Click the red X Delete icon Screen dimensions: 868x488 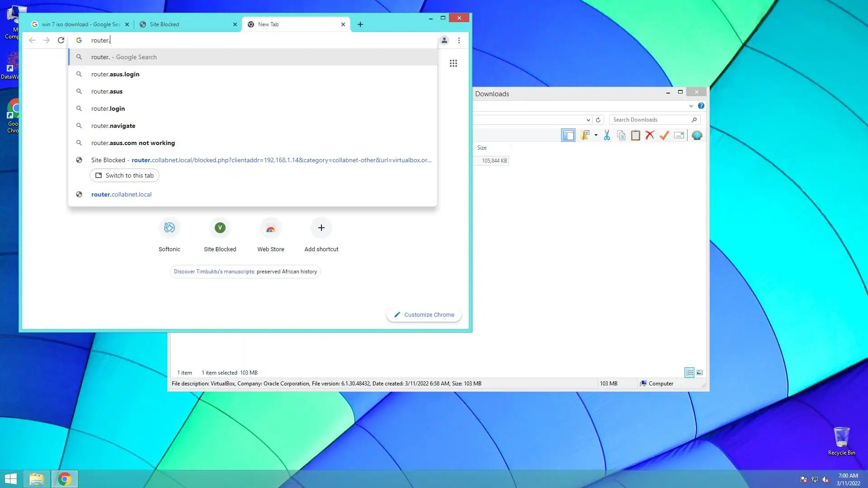pos(650,135)
